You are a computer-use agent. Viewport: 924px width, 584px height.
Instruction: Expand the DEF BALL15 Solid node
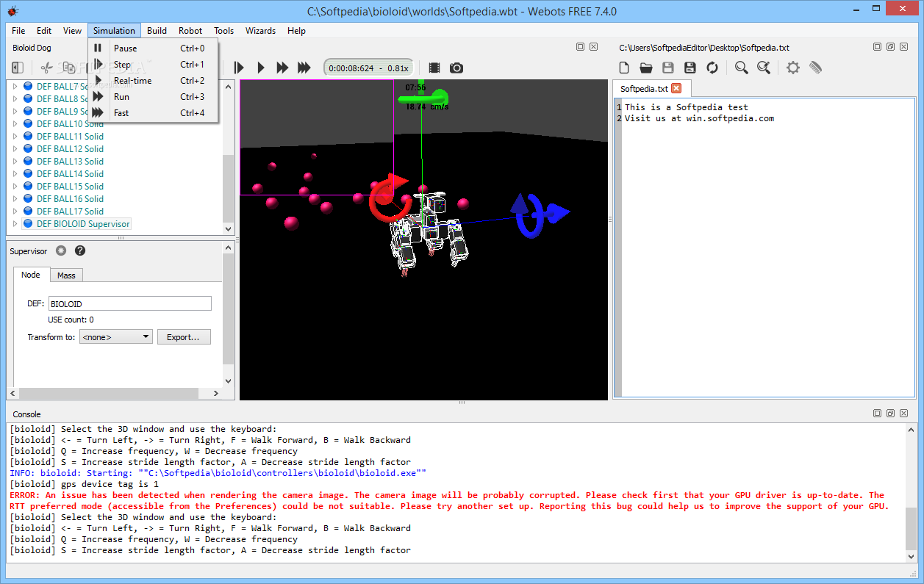click(x=15, y=187)
